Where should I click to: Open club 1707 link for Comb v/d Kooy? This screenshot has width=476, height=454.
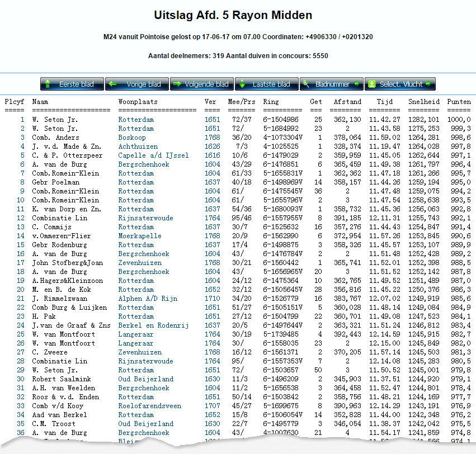[212, 406]
